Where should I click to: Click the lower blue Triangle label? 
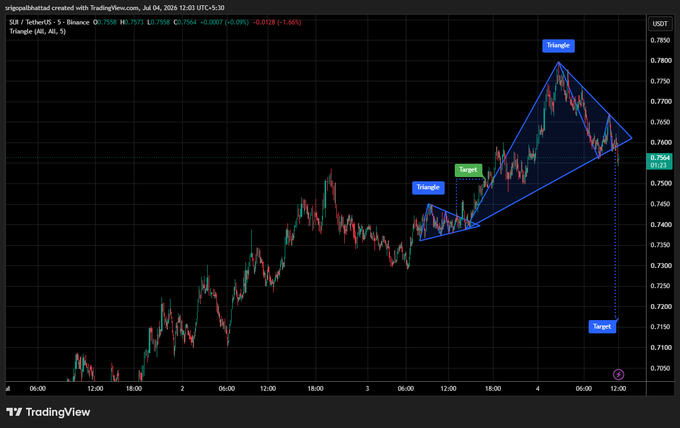pyautogui.click(x=428, y=187)
